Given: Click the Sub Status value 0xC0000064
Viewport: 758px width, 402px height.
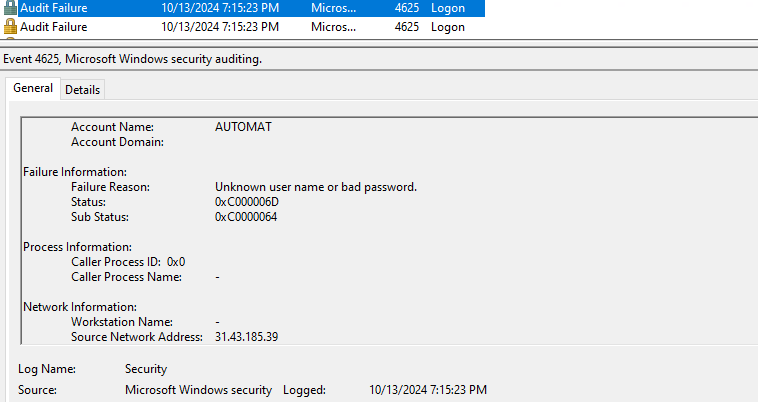Looking at the screenshot, I should tap(247, 217).
